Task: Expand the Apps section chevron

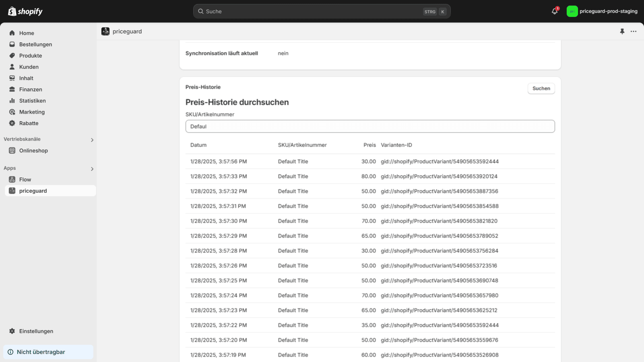Action: pyautogui.click(x=92, y=169)
